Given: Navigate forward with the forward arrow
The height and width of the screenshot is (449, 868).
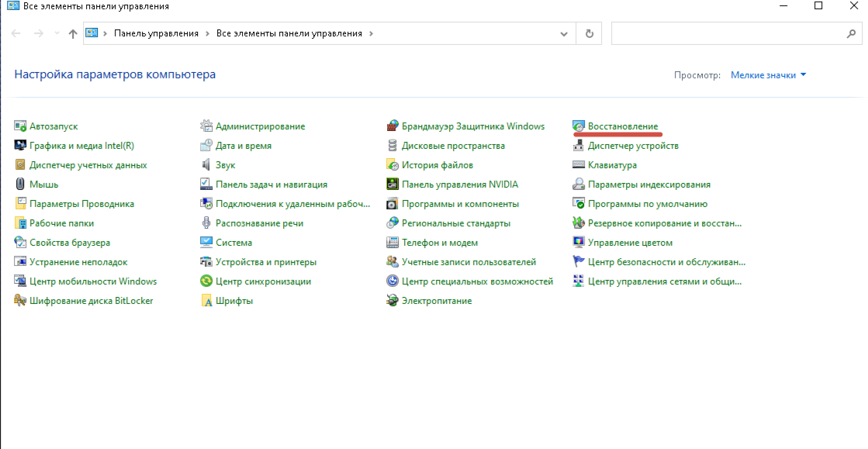Looking at the screenshot, I should tap(39, 34).
